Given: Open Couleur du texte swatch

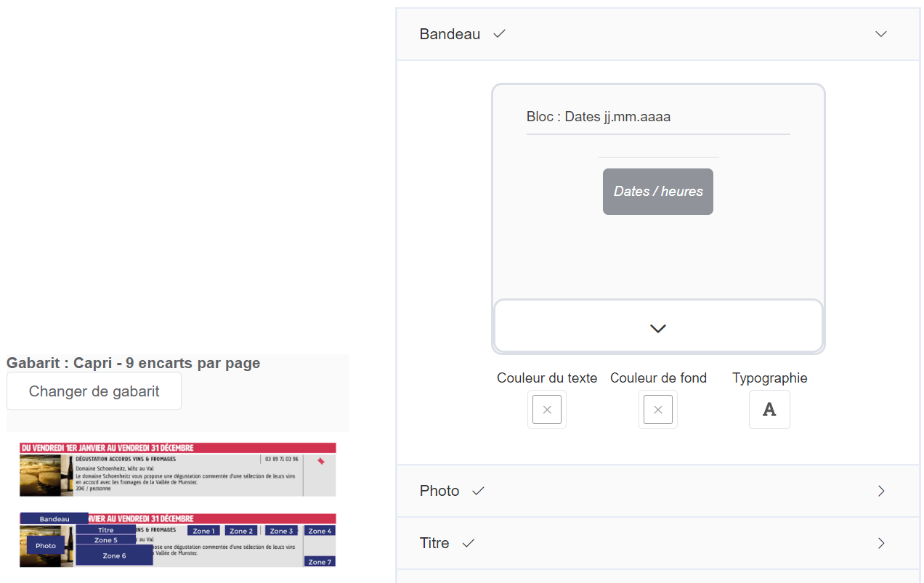Looking at the screenshot, I should [x=547, y=409].
